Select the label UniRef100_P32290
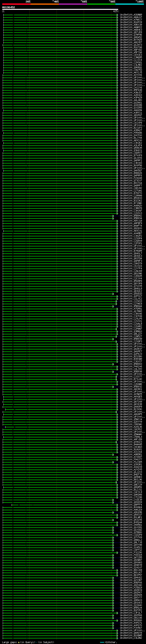The height and width of the screenshot is (644, 146). (131, 552)
